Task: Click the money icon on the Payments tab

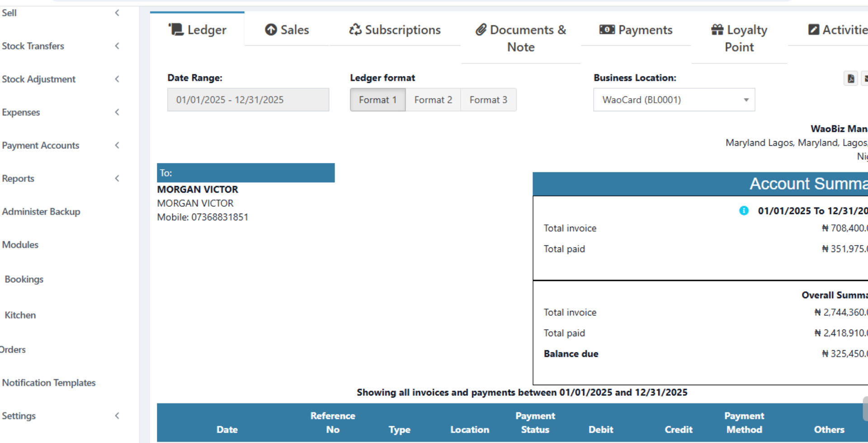Action: [x=607, y=29]
